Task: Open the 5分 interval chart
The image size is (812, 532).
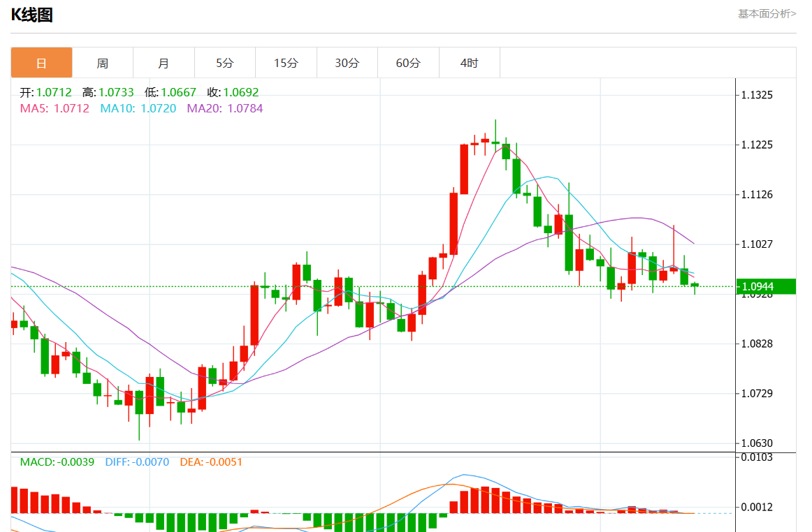Action: click(224, 63)
